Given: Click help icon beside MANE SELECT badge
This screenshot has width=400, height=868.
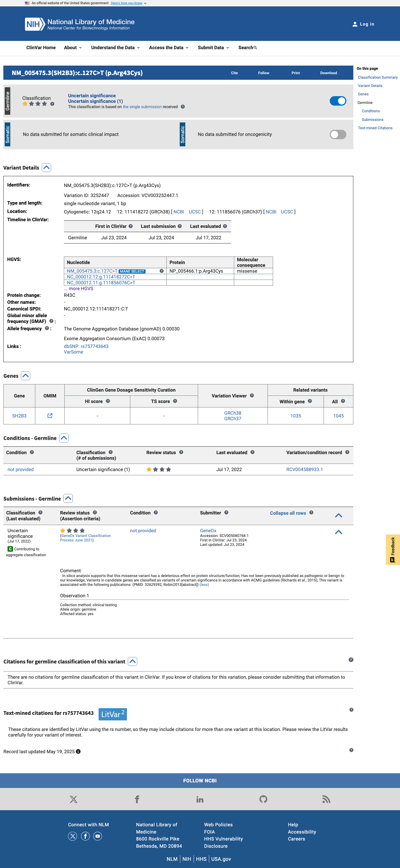Looking at the screenshot, I should [x=162, y=271].
